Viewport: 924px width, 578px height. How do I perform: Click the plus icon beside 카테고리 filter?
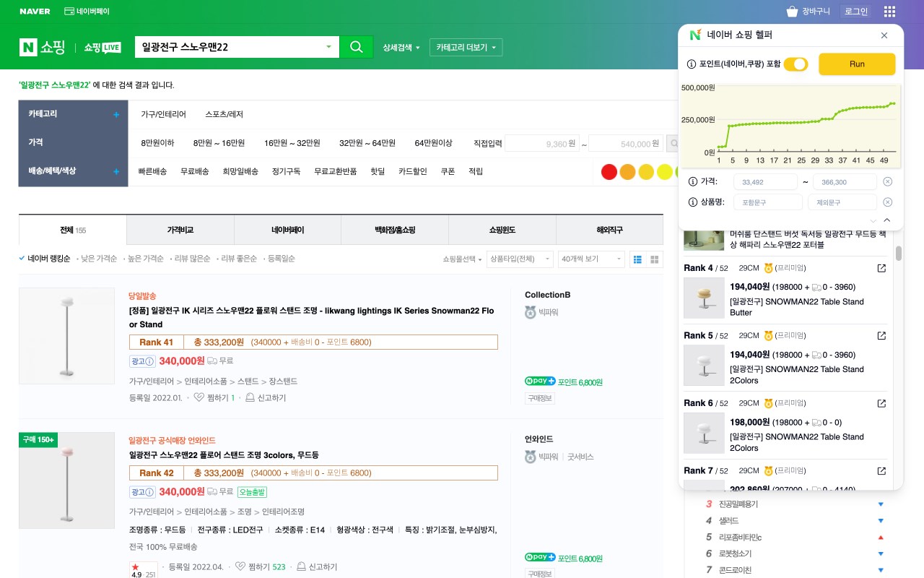tap(116, 114)
